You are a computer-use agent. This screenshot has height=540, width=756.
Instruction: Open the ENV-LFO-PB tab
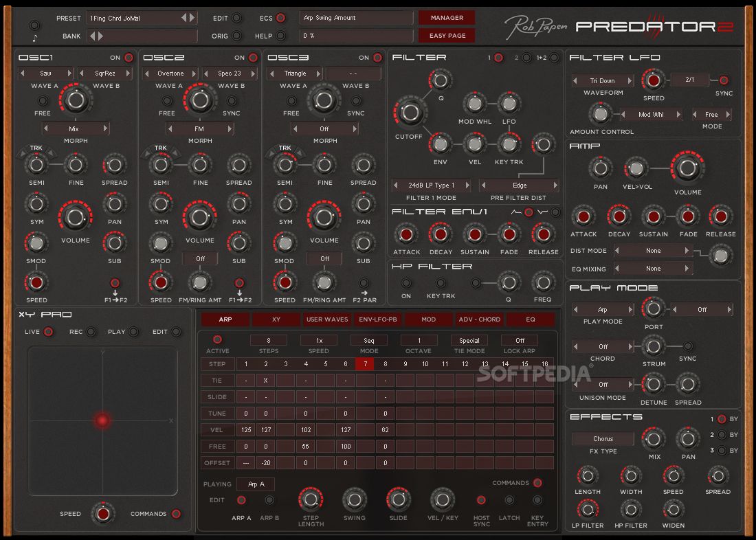tap(378, 319)
